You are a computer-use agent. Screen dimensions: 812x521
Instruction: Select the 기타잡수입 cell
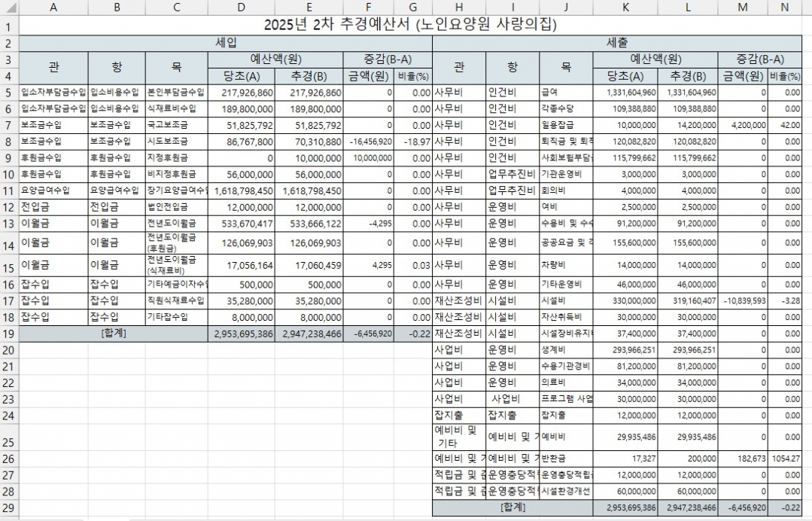[x=177, y=317]
